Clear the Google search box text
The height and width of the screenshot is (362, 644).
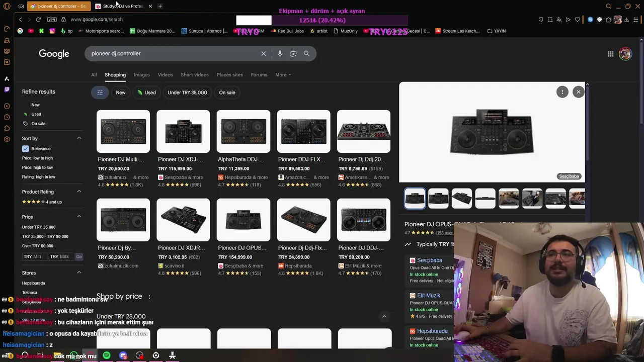click(263, 53)
